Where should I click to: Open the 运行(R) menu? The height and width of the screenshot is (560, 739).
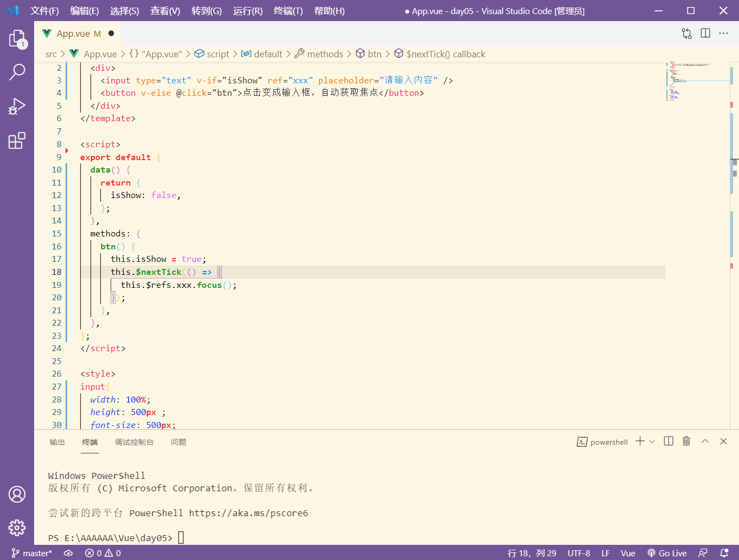(248, 11)
